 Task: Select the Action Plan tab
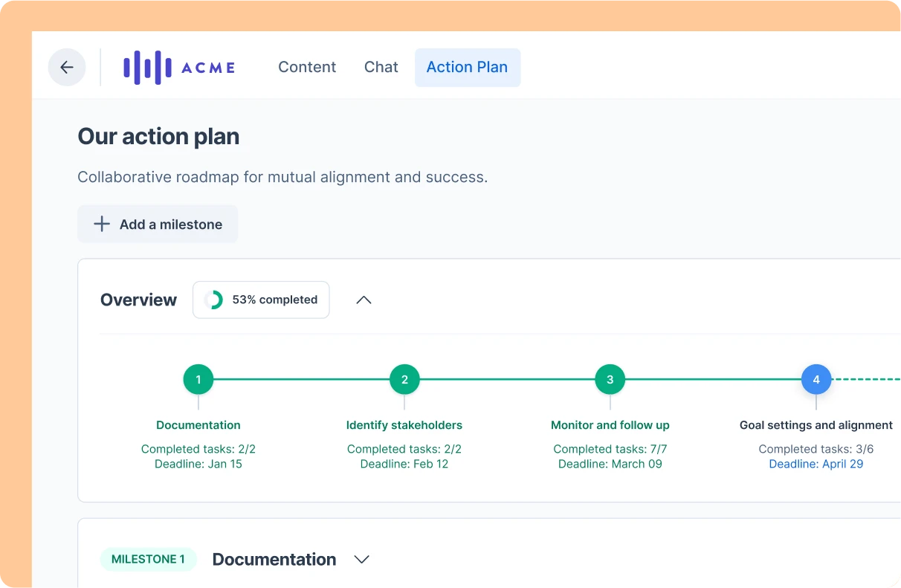point(467,68)
